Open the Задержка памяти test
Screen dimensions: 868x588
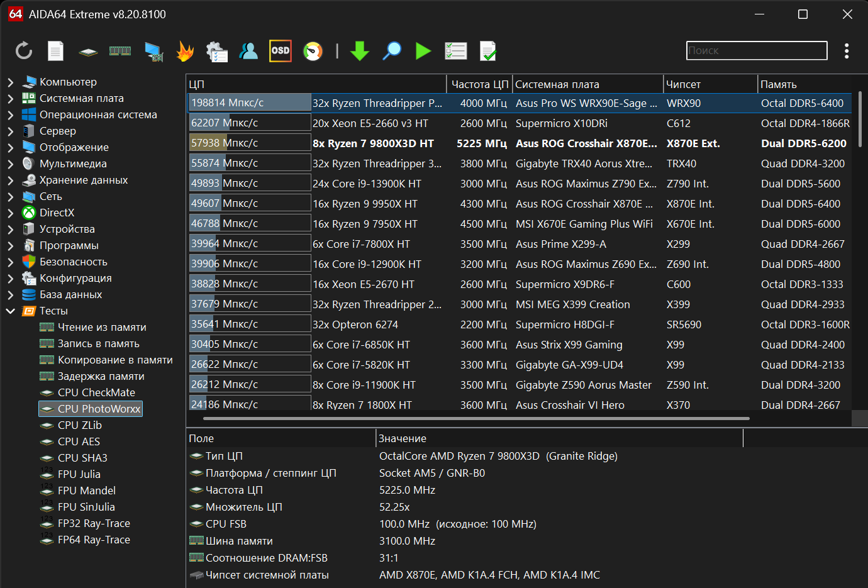101,376
